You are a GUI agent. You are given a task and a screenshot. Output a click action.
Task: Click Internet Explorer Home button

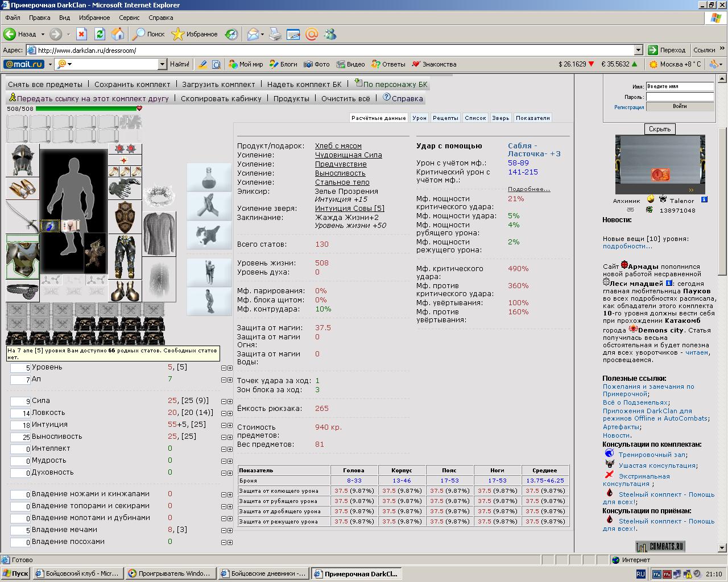[x=118, y=34]
